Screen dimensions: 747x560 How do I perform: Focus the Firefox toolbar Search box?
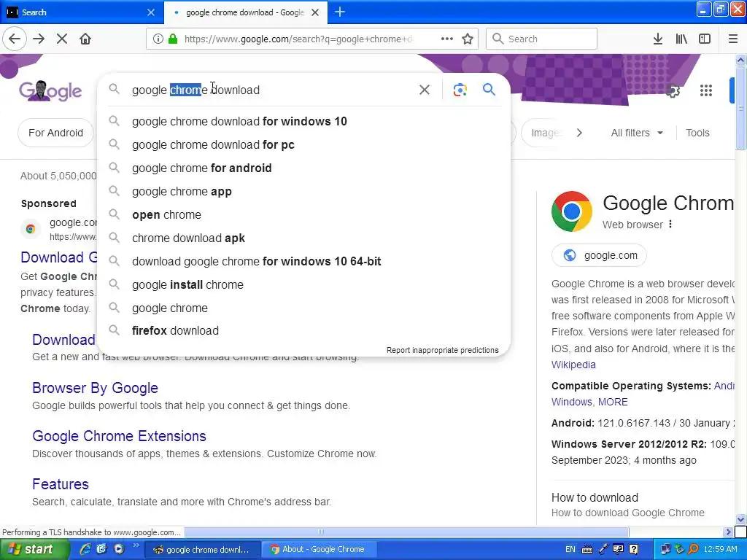(542, 39)
